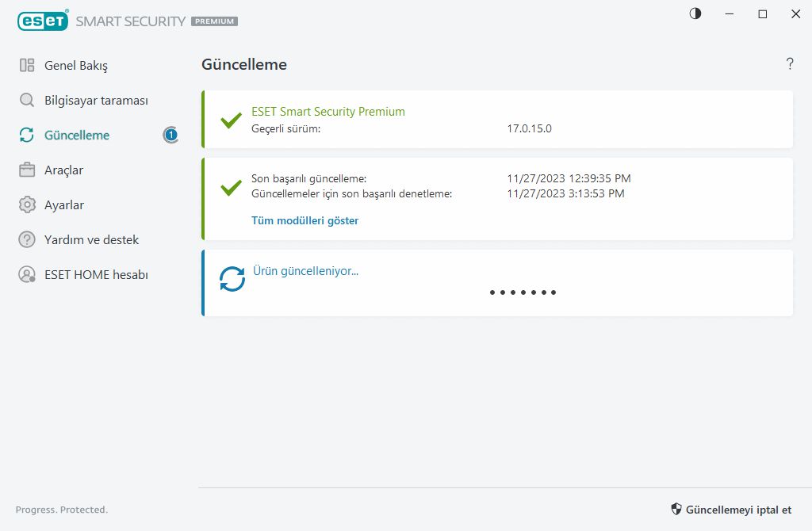Click the Güncelleme refresh arrows icon
Viewport: 812px width, 531px height.
click(x=27, y=136)
